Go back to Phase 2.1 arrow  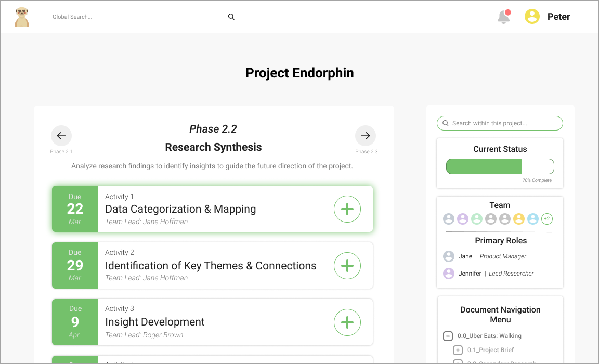61,136
